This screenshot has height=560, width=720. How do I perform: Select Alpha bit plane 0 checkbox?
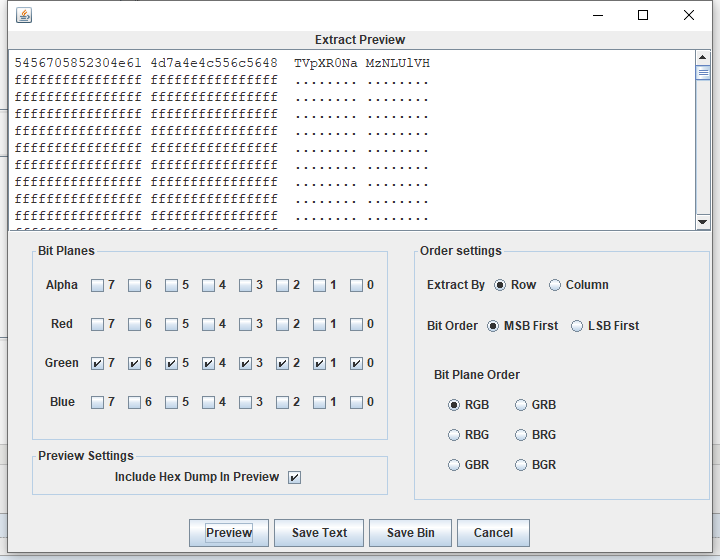tap(356, 286)
